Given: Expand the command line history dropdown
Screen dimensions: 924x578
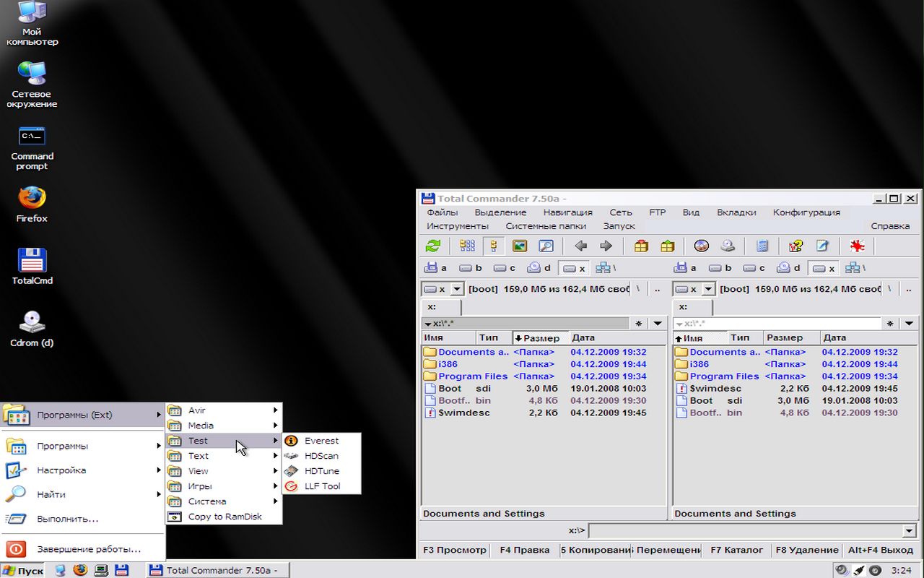Looking at the screenshot, I should (x=909, y=531).
